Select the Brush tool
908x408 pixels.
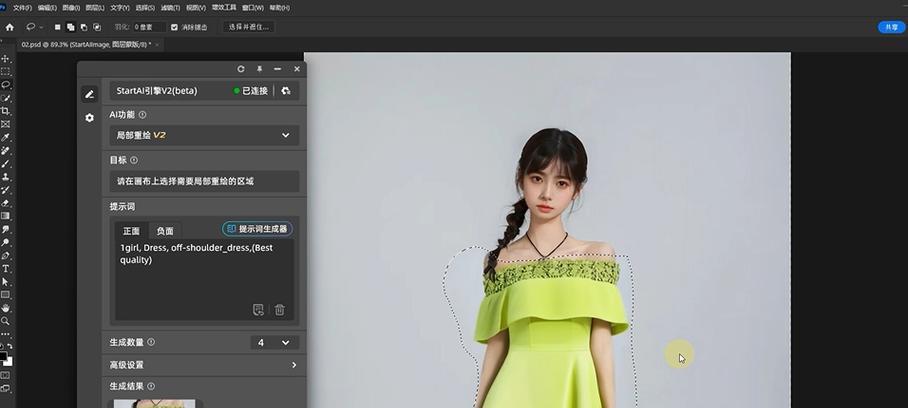(x=6, y=164)
